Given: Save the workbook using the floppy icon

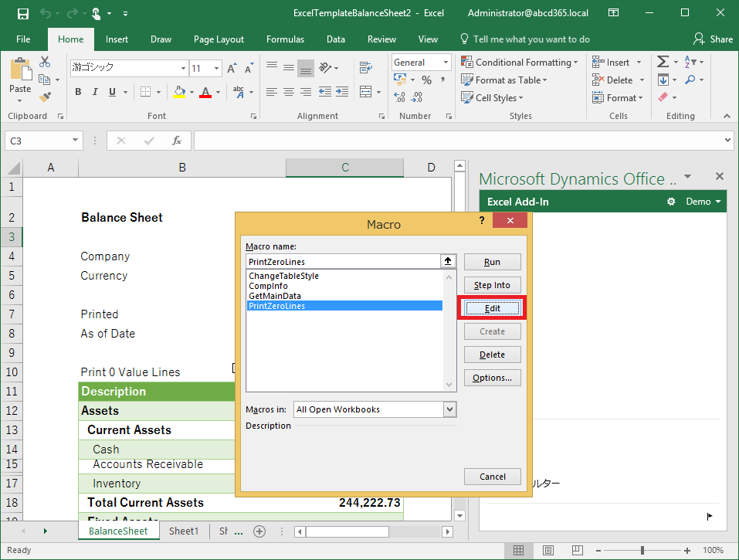Looking at the screenshot, I should 22,14.
